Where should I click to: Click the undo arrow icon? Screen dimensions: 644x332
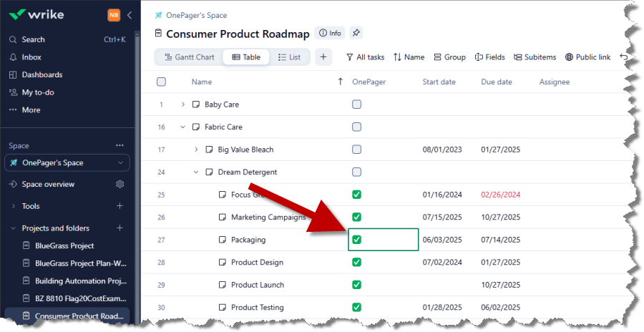pos(623,57)
